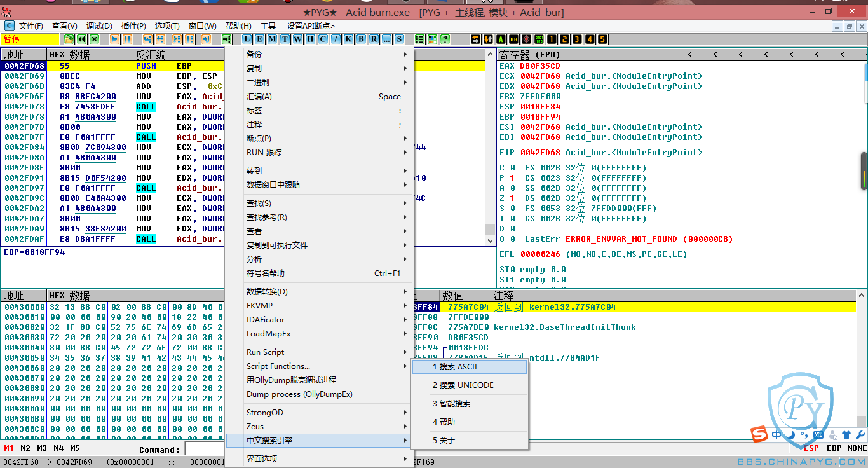The height and width of the screenshot is (468, 868).
Task: Select the M1 memory bookmark toggle
Action: point(9,448)
